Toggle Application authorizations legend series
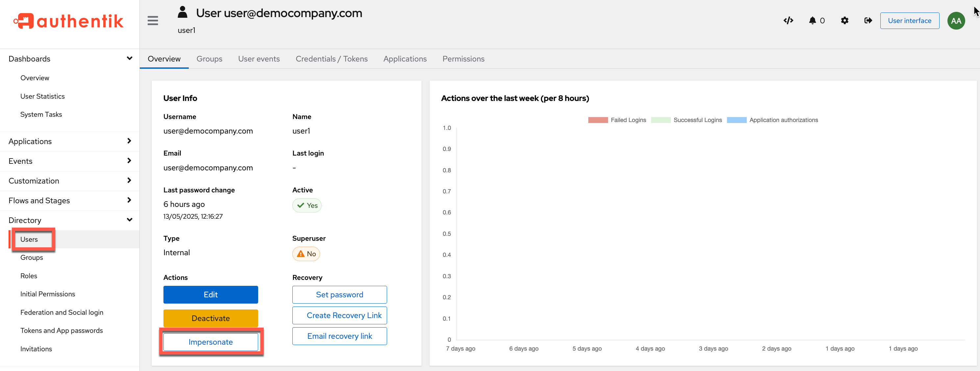 point(772,120)
